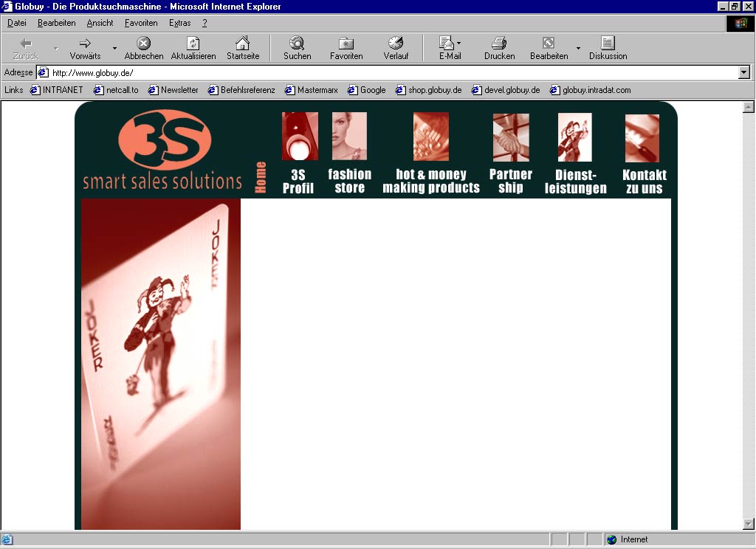
Task: Open the Bearbeiten menu
Action: (56, 23)
